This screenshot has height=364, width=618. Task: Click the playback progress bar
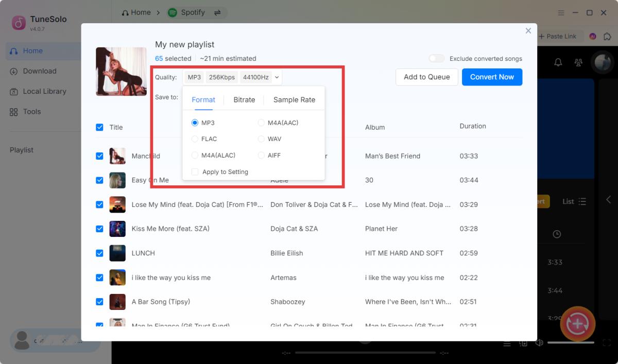(365, 353)
